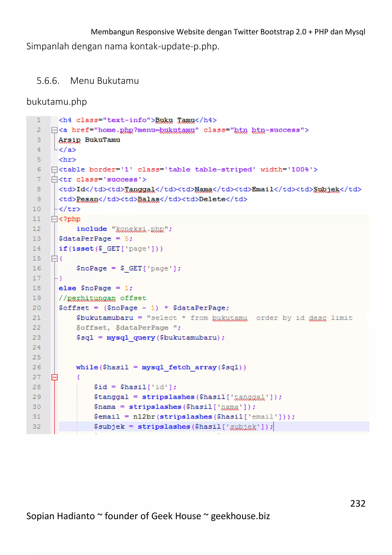Click 'isset' keyword on line 14

pyautogui.click(x=83, y=249)
